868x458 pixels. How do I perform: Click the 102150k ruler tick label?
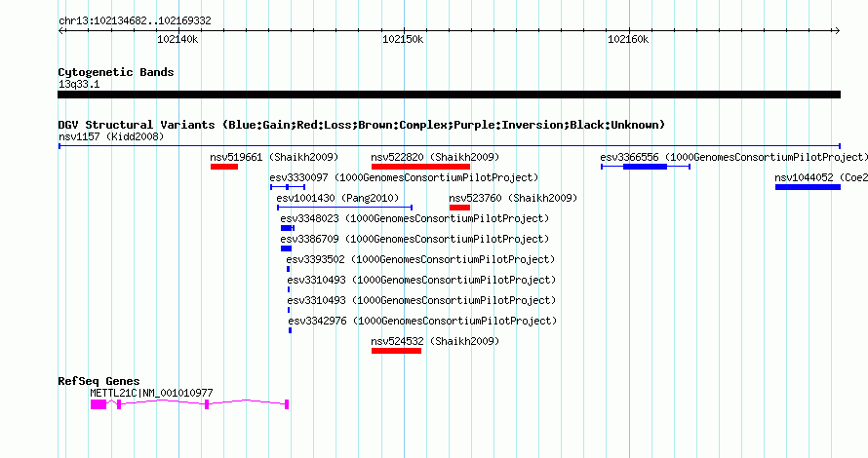(403, 40)
